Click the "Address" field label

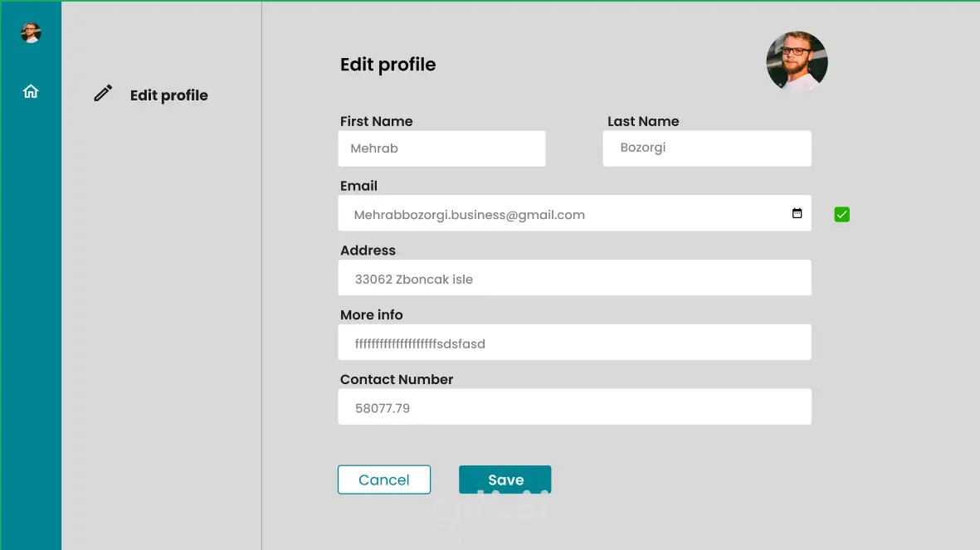[x=368, y=251]
